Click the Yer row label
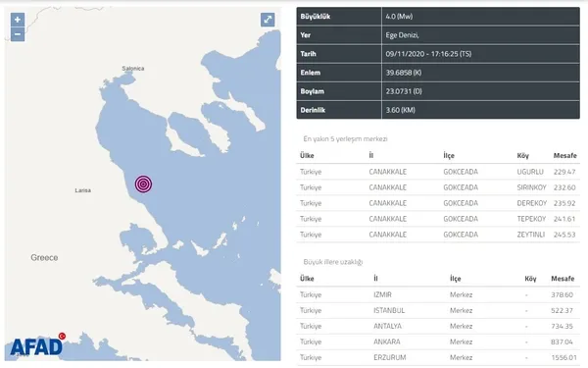 tap(305, 35)
